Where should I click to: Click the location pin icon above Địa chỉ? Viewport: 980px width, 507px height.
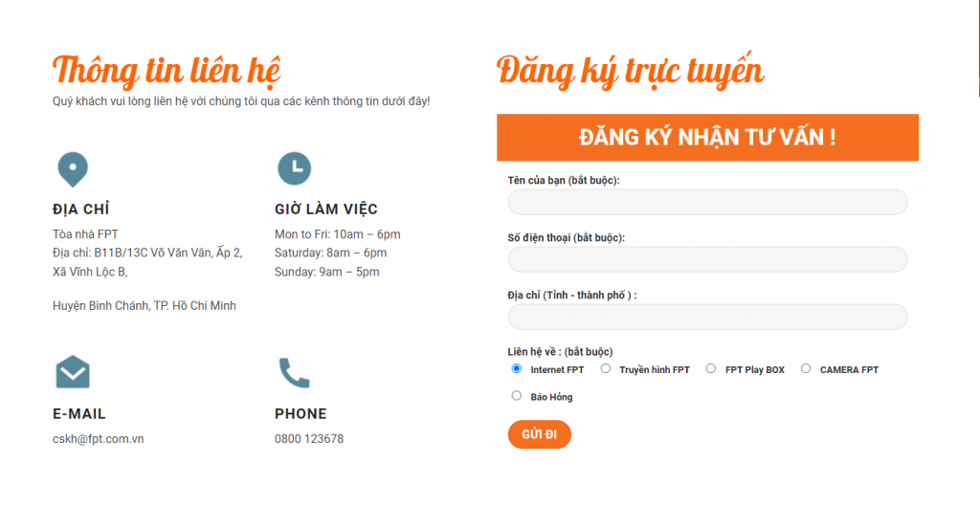coord(73,169)
